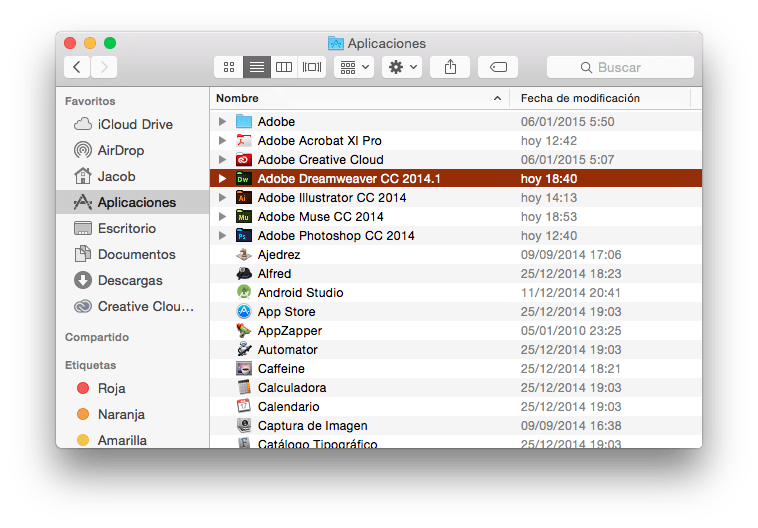Select Aplicaciones in sidebar
The width and height of the screenshot is (758, 528).
[133, 202]
